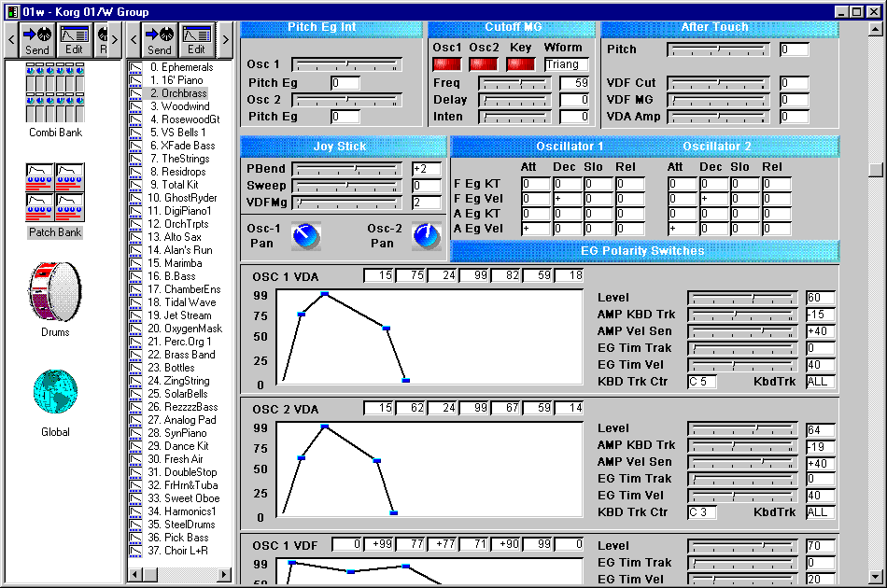Image resolution: width=887 pixels, height=588 pixels.
Task: Toggle Oscillator 1 A Eg Vel Att polarity
Action: 535,229
